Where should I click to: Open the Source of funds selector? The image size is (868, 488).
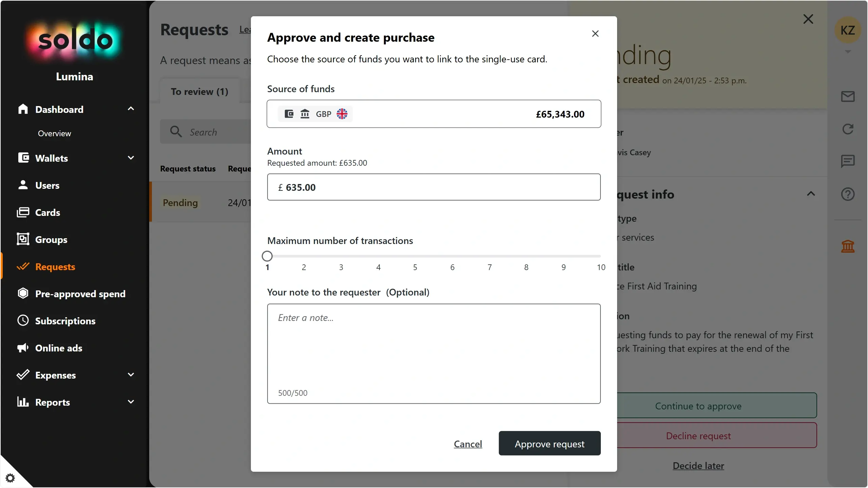point(434,114)
